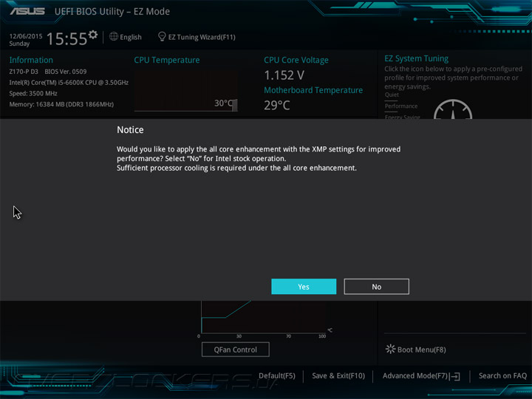Click the Information heading
This screenshot has width=532, height=399.
click(31, 60)
